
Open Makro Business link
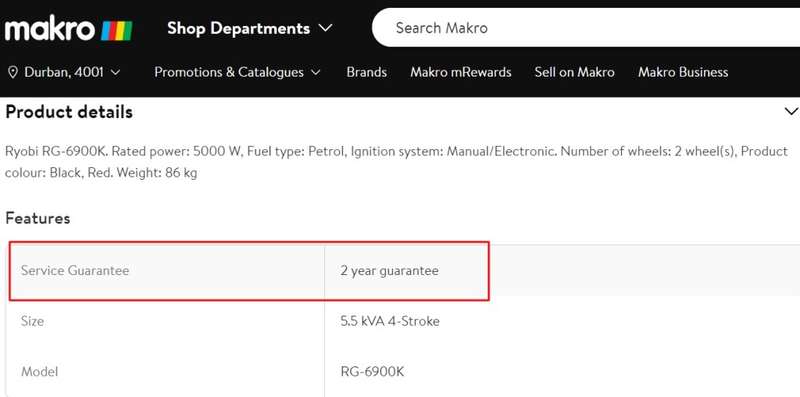683,72
